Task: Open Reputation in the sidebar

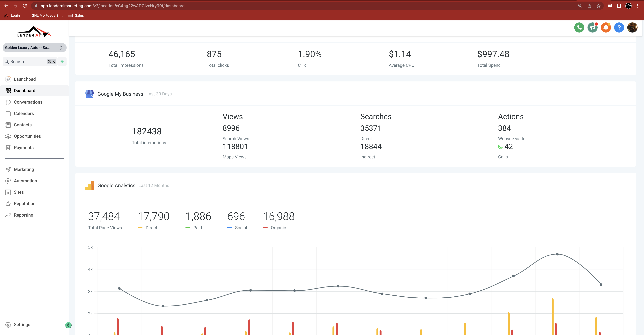Action: click(x=34, y=204)
